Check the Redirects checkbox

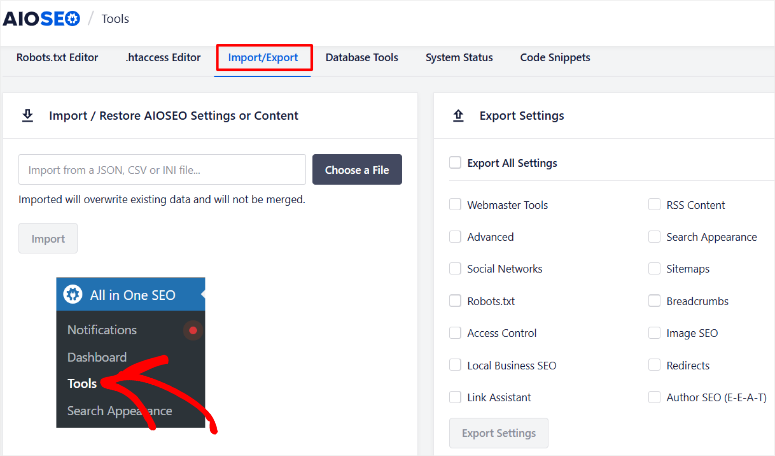click(x=654, y=365)
